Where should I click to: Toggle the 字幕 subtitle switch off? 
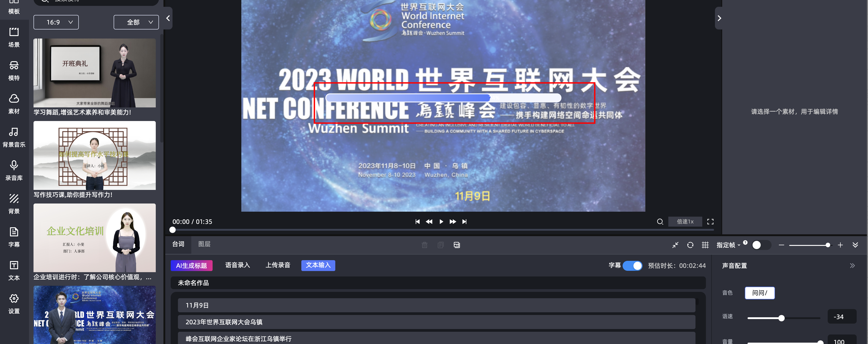click(633, 266)
